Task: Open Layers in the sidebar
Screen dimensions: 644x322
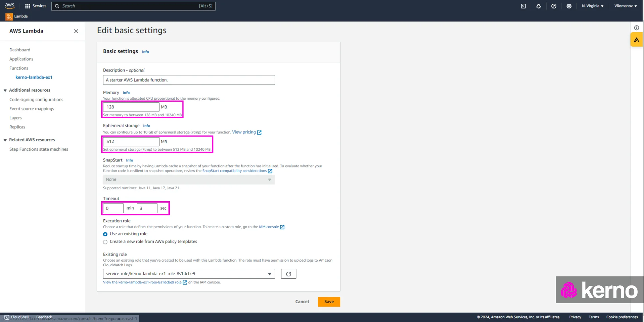Action: (x=15, y=118)
